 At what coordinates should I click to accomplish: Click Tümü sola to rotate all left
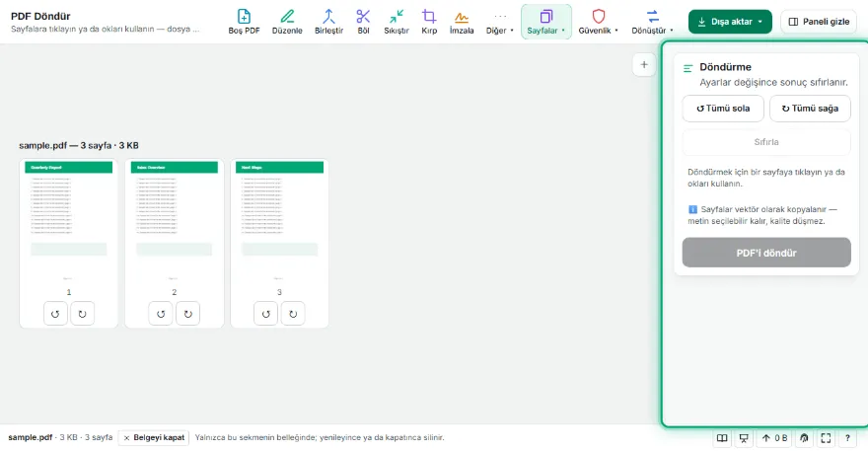tap(723, 109)
